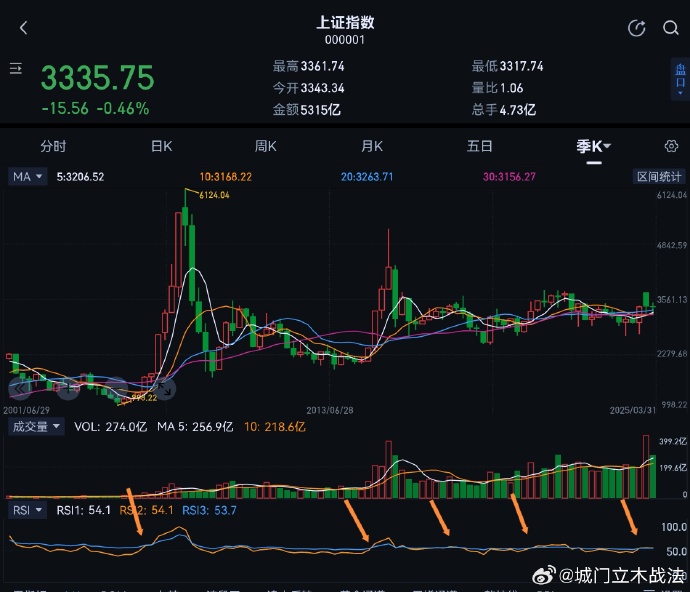Select the 周K tab
This screenshot has width=690, height=592.
click(x=265, y=146)
